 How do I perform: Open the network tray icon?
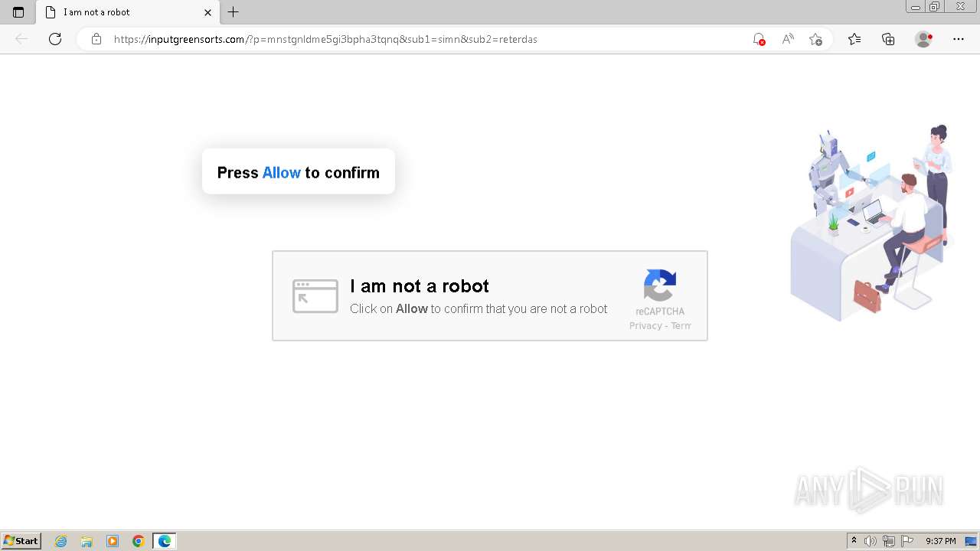(x=889, y=541)
